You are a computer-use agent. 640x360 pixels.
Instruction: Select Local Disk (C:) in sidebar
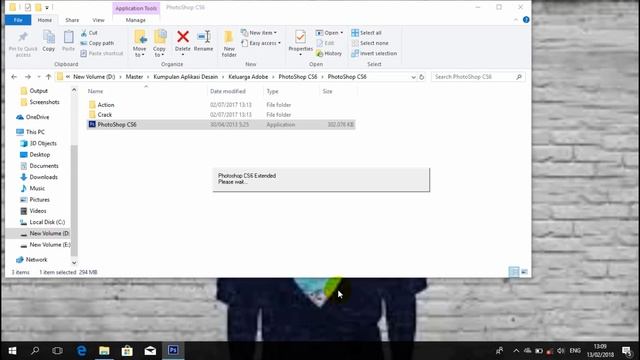[x=47, y=222]
